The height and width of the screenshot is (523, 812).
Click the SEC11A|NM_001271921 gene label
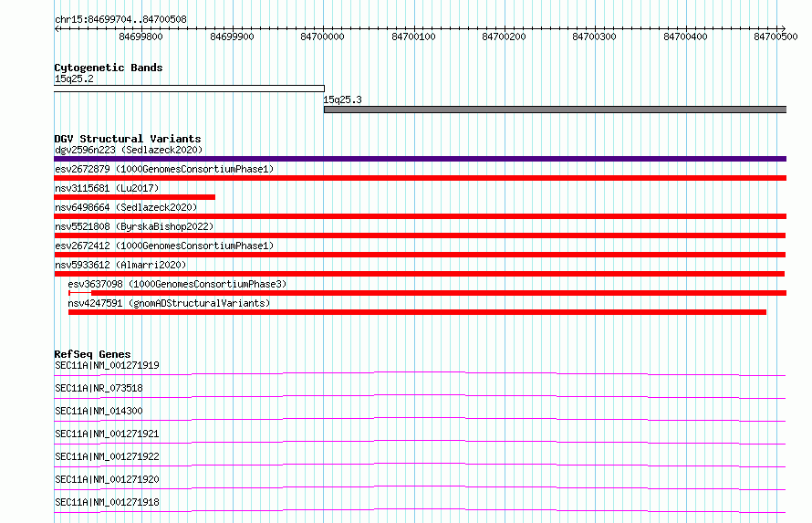point(107,434)
